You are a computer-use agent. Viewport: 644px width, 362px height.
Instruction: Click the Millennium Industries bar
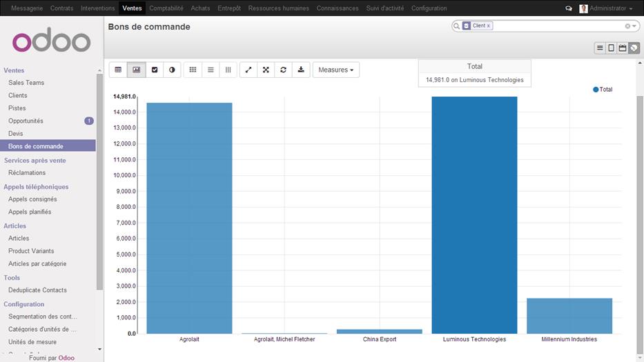569,316
